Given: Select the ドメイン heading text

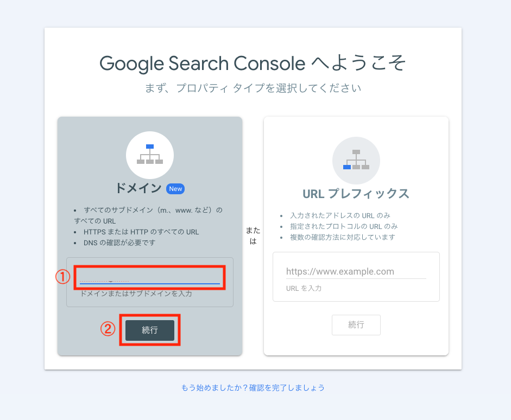Looking at the screenshot, I should pyautogui.click(x=138, y=188).
